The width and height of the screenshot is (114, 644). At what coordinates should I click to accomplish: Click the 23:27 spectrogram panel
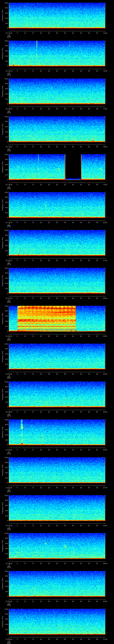57,508
